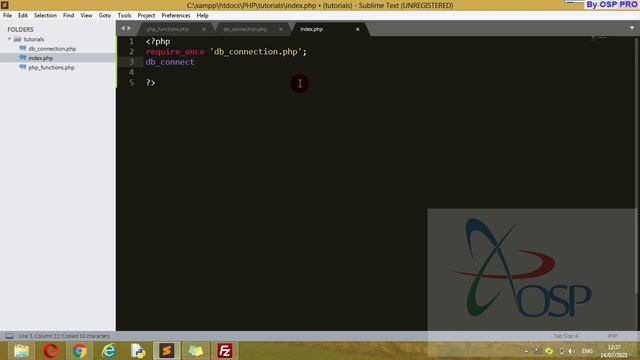
Task: Click the unsaved dot on index.php tab
Action: 358,29
